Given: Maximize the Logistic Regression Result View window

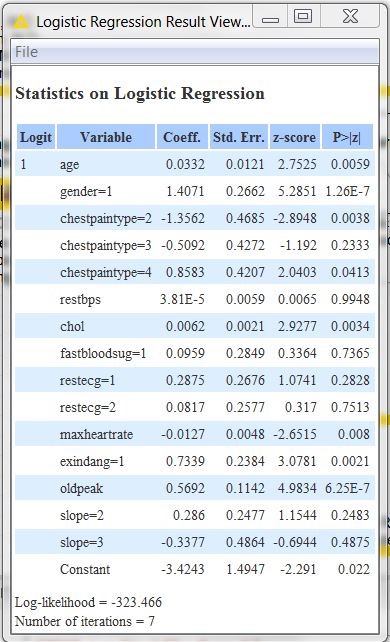Looking at the screenshot, I should point(303,16).
